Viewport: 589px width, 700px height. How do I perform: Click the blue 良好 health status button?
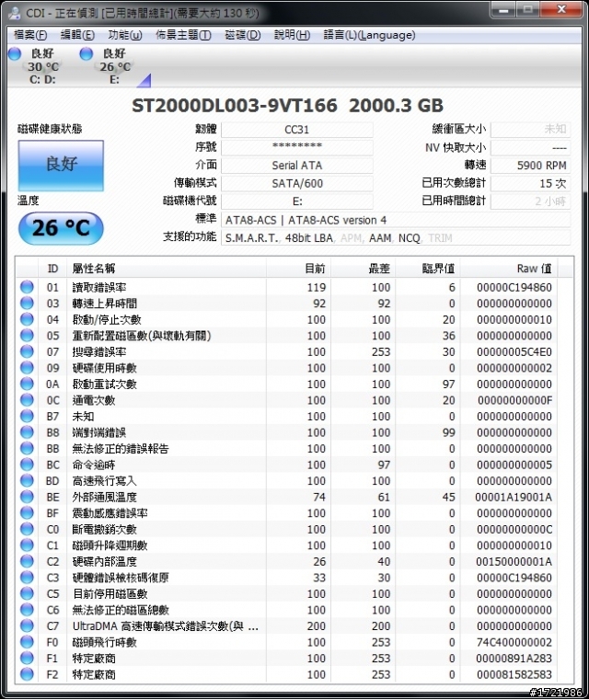(61, 166)
